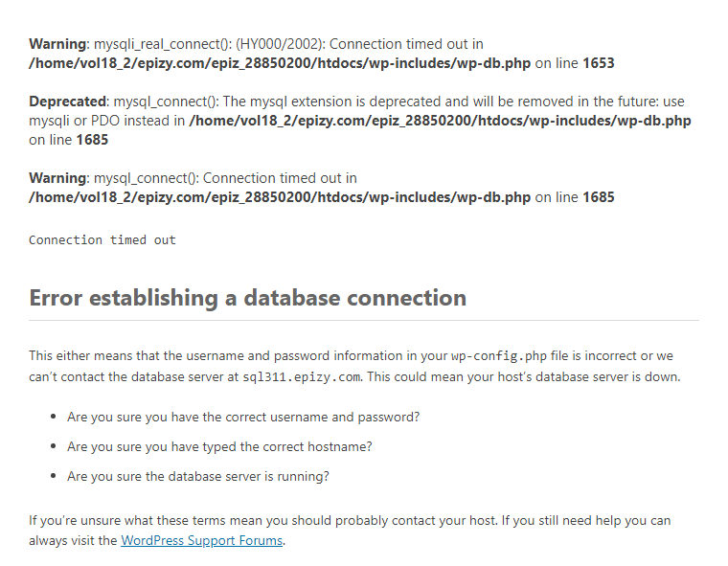The height and width of the screenshot is (566, 728).
Task: Click the bullet about correct username and password
Action: tap(243, 418)
